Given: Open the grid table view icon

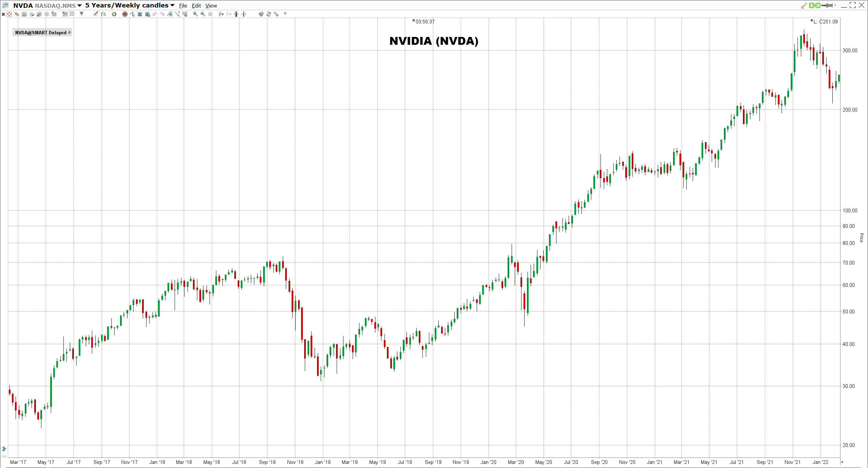Looking at the screenshot, I should (24, 14).
